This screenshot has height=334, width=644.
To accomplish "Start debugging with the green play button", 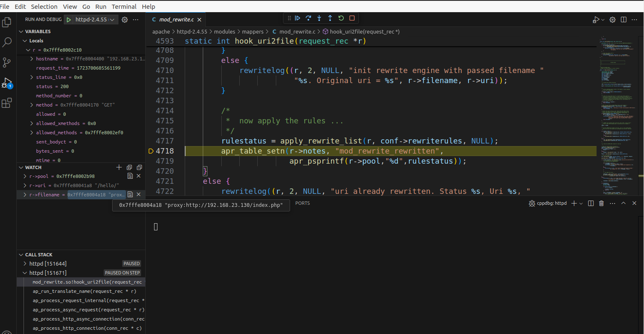I will click(x=69, y=20).
